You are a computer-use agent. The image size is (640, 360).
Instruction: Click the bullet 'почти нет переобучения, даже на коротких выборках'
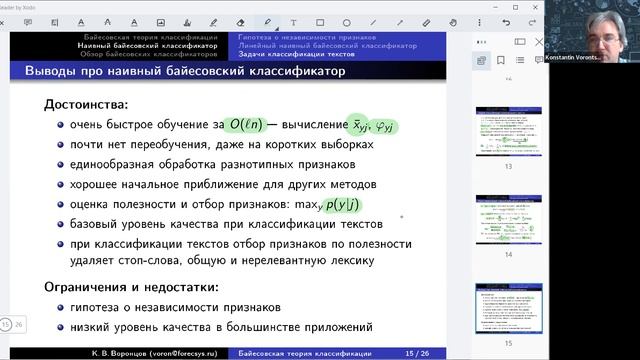(222, 144)
